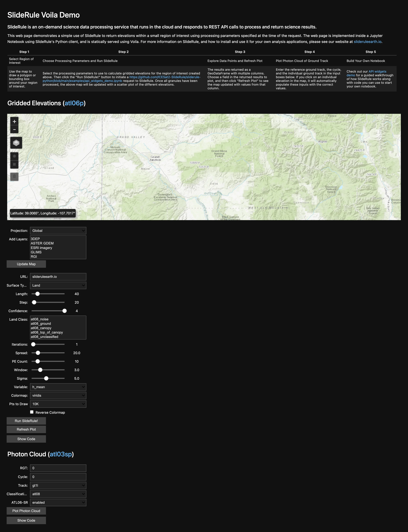This screenshot has height=532, width=408.
Task: Select the draw rectangle tool
Action: point(14,164)
